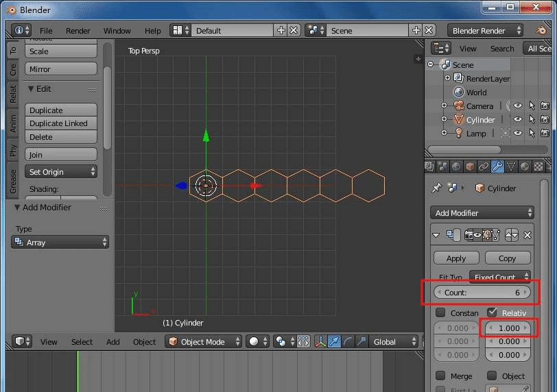Click the Object data triangle-vertices tab
557x392 pixels.
click(511, 167)
